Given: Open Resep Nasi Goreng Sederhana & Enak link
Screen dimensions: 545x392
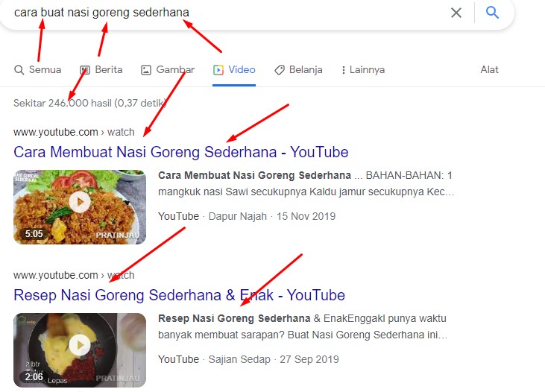Looking at the screenshot, I should click(179, 295).
